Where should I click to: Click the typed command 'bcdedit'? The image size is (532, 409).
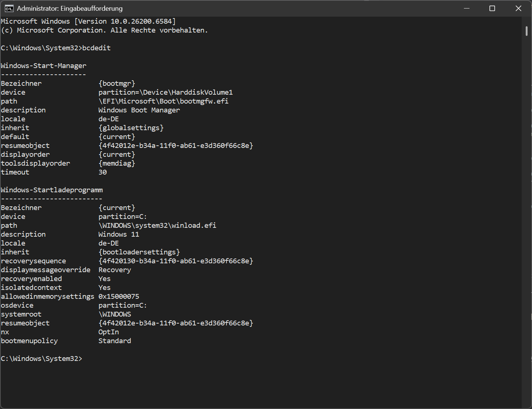pos(97,48)
